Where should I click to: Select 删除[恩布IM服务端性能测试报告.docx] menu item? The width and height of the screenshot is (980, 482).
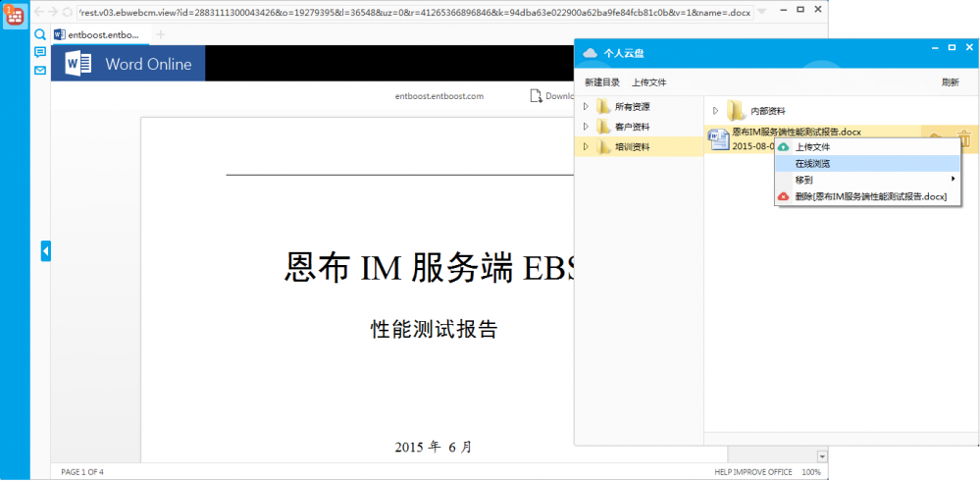coord(867,197)
